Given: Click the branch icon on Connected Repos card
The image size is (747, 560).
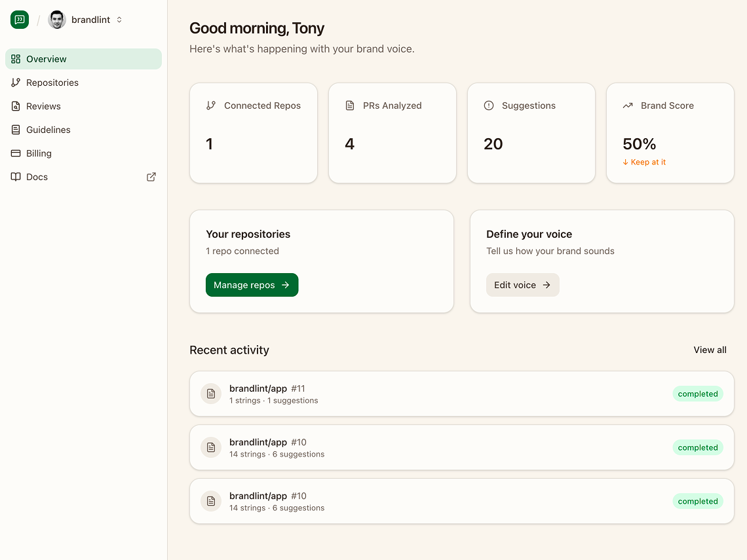Looking at the screenshot, I should point(211,105).
